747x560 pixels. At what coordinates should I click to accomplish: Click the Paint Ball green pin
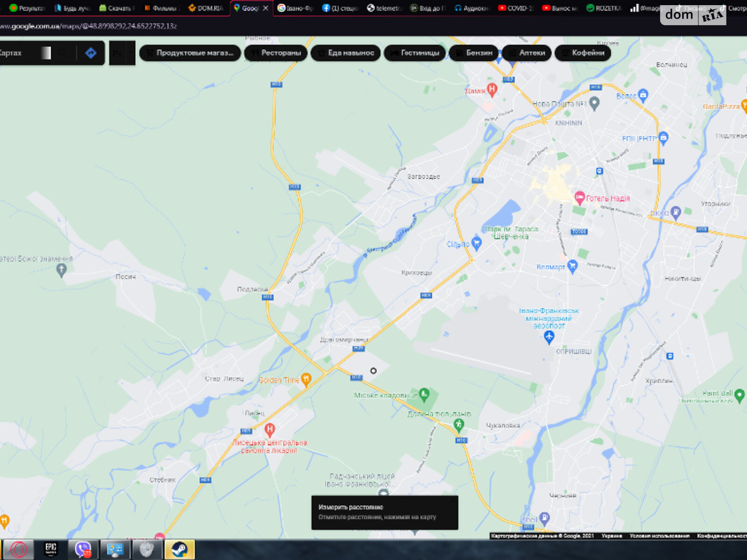coord(740,396)
